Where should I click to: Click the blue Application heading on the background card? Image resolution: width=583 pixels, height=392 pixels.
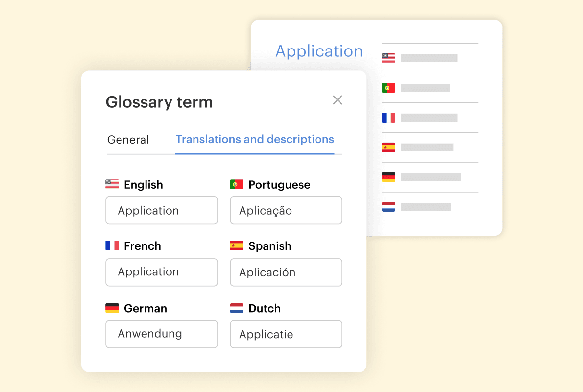pyautogui.click(x=319, y=51)
